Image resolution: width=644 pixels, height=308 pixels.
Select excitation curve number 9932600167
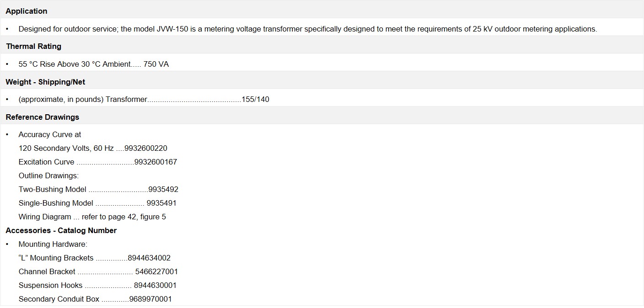(156, 162)
